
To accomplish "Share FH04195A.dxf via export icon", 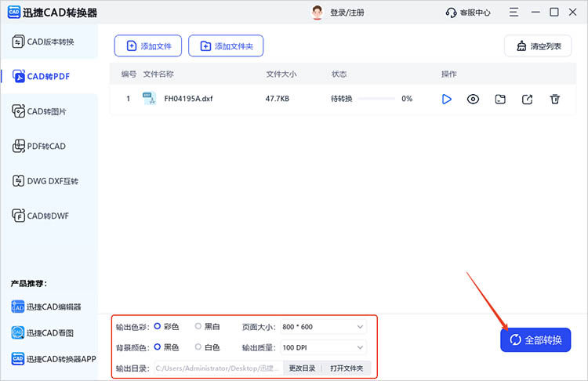I will [528, 99].
